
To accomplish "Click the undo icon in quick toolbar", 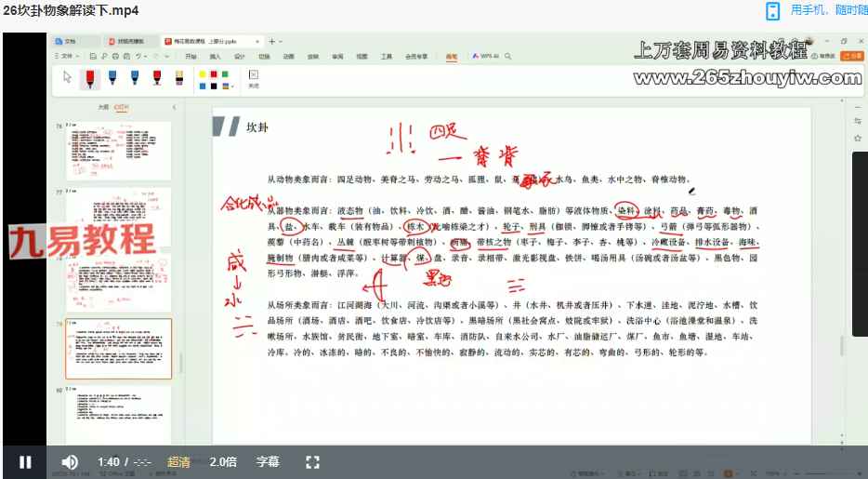I will point(138,56).
